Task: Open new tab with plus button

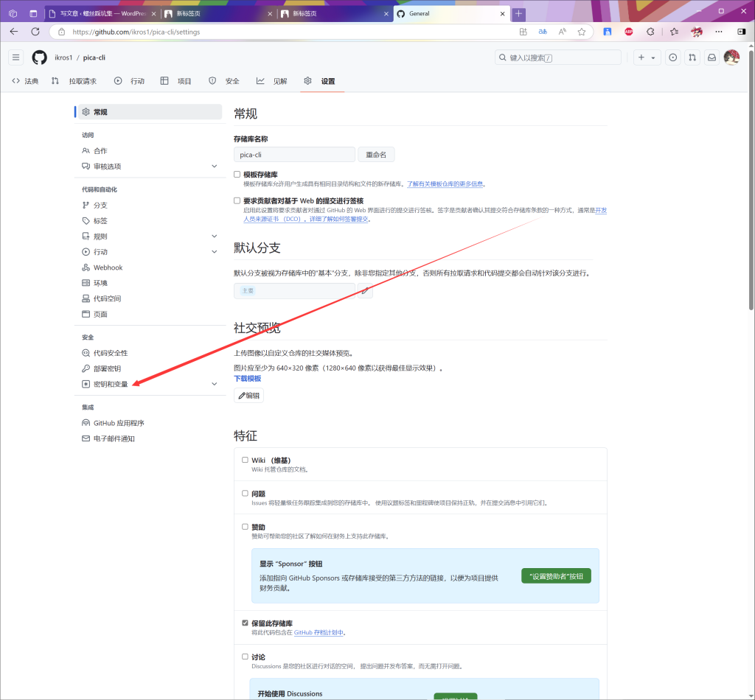Action: pyautogui.click(x=518, y=13)
